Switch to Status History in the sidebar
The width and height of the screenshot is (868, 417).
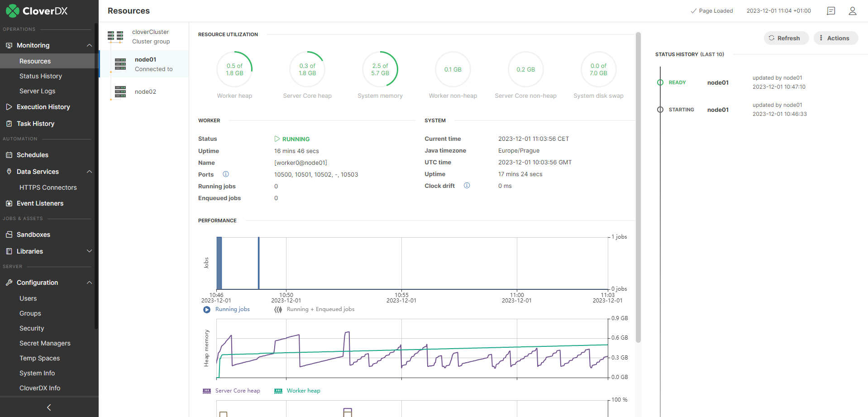tap(40, 76)
